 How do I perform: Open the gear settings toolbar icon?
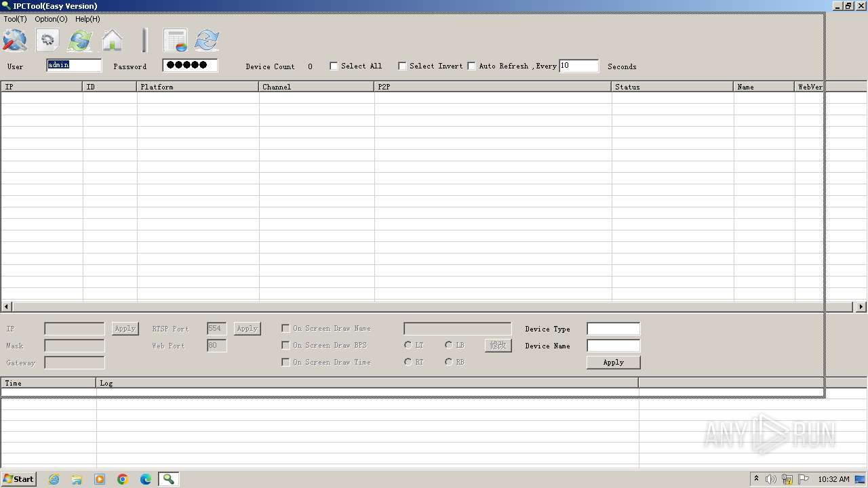point(47,41)
